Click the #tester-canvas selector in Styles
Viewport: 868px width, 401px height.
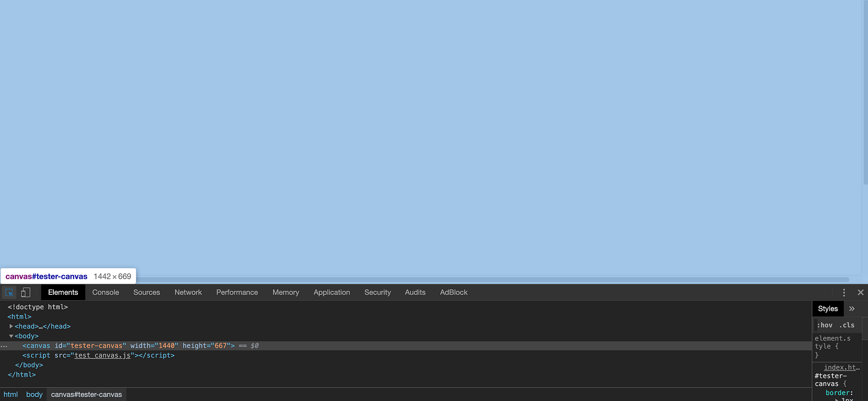[x=831, y=380]
